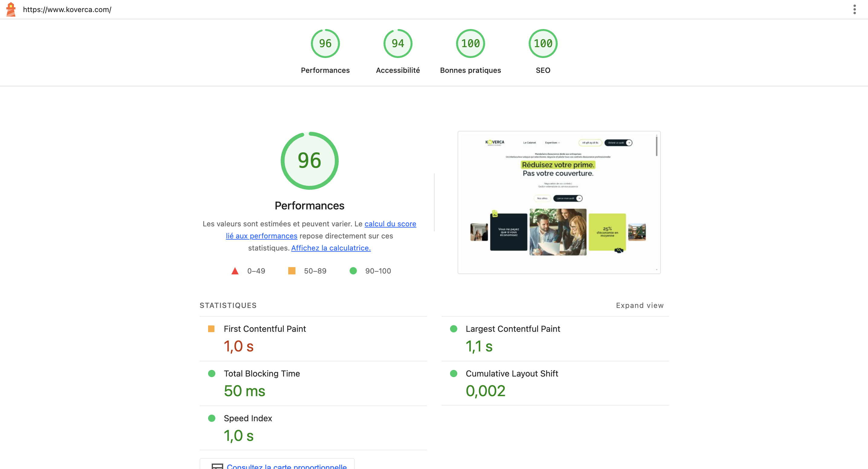Click the Lighthouse logo icon
The width and height of the screenshot is (868, 469).
coord(11,9)
